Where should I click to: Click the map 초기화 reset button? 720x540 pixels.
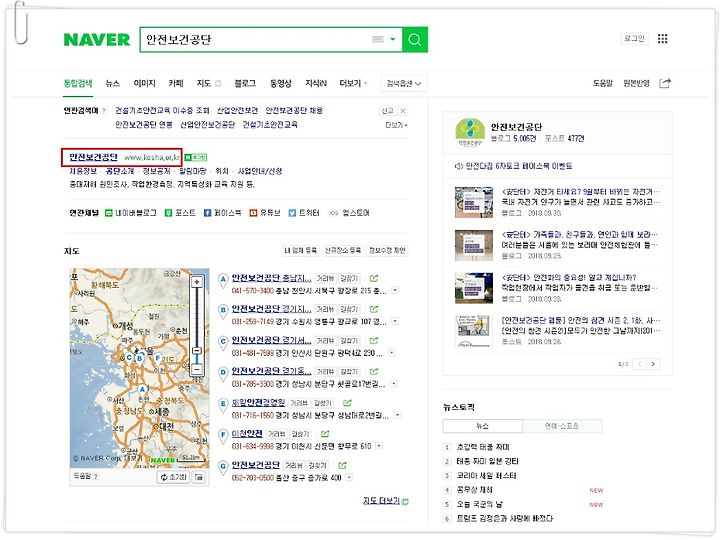(x=173, y=478)
